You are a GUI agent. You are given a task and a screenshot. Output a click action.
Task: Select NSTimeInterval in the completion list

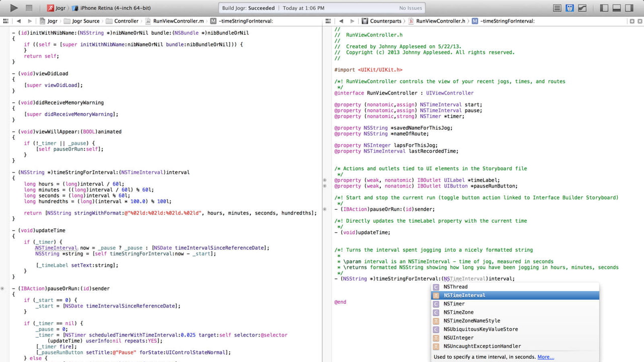point(515,296)
